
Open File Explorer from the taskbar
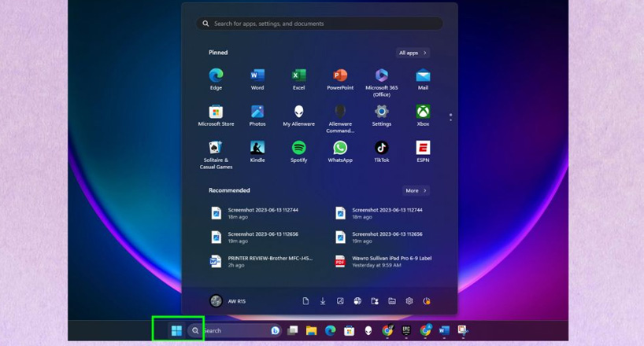[311, 330]
